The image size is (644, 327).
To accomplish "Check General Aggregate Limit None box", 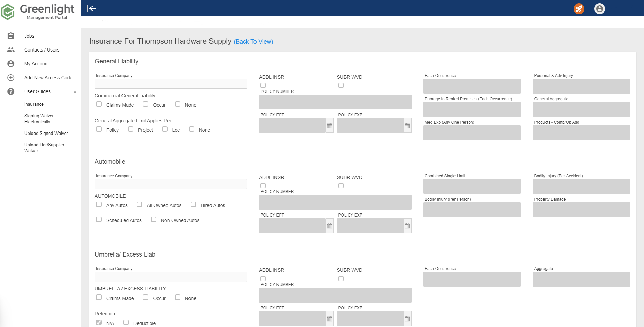I will [x=192, y=129].
